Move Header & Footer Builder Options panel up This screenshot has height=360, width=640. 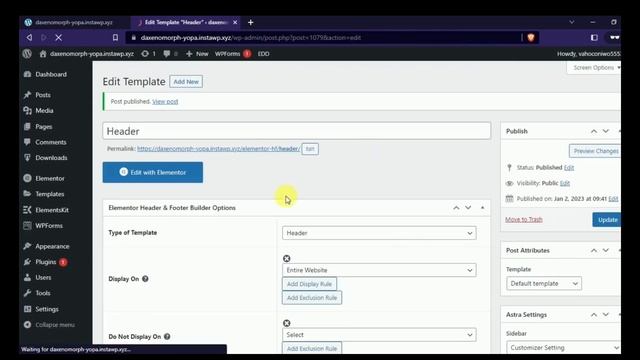pyautogui.click(x=456, y=208)
